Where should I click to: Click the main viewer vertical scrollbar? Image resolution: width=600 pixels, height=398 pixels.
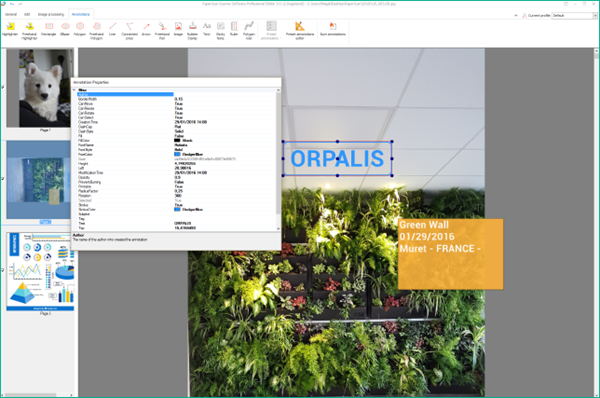[x=597, y=222]
